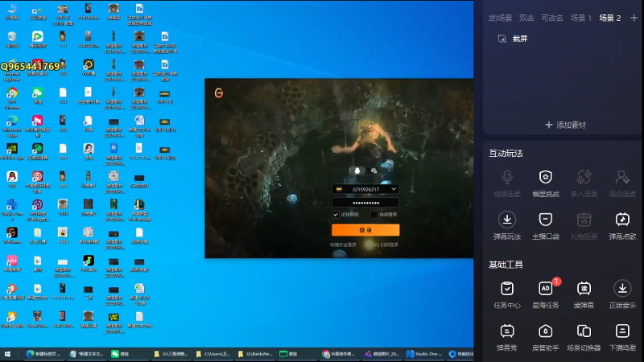The height and width of the screenshot is (362, 644).
Task: Enable the 自动登录 checkbox
Action: coord(374,215)
